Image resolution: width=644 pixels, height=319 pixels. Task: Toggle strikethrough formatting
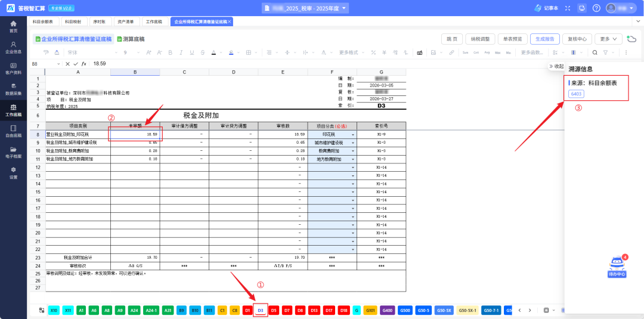(x=202, y=52)
